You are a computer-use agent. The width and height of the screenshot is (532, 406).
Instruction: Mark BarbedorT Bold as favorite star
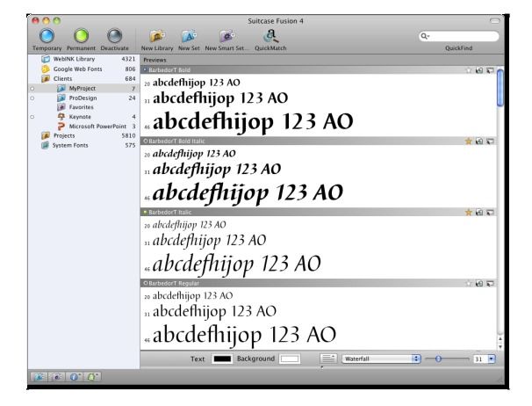point(469,70)
